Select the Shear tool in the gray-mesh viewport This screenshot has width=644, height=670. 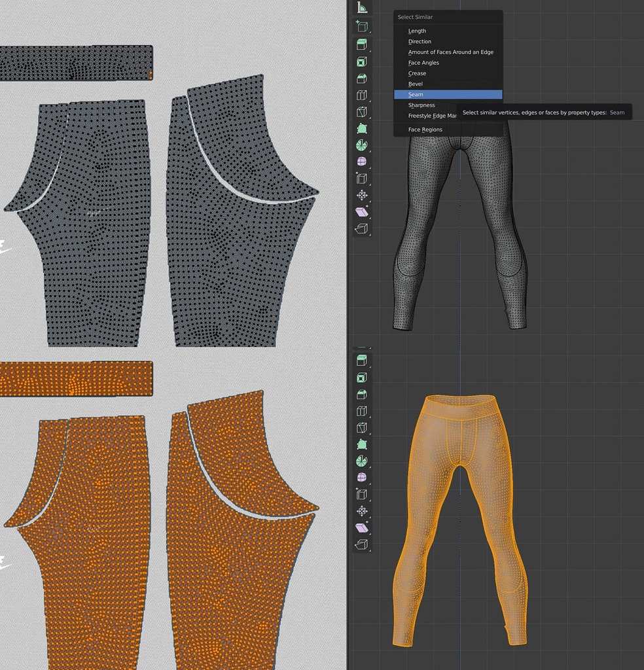point(362,212)
